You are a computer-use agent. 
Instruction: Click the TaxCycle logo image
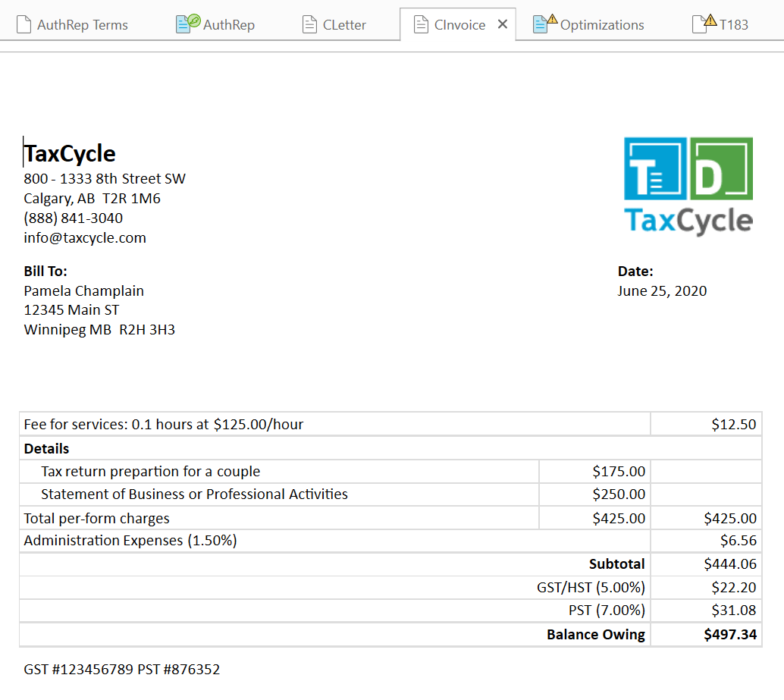click(688, 186)
